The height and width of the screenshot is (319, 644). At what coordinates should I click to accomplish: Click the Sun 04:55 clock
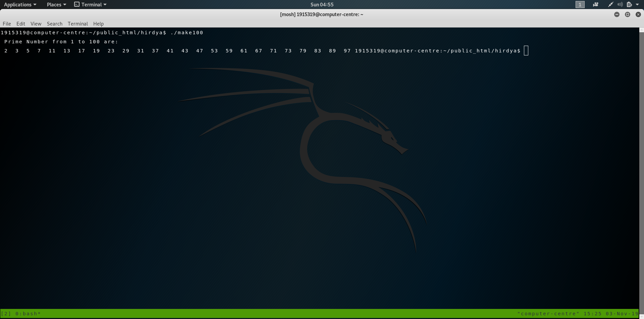tap(322, 5)
